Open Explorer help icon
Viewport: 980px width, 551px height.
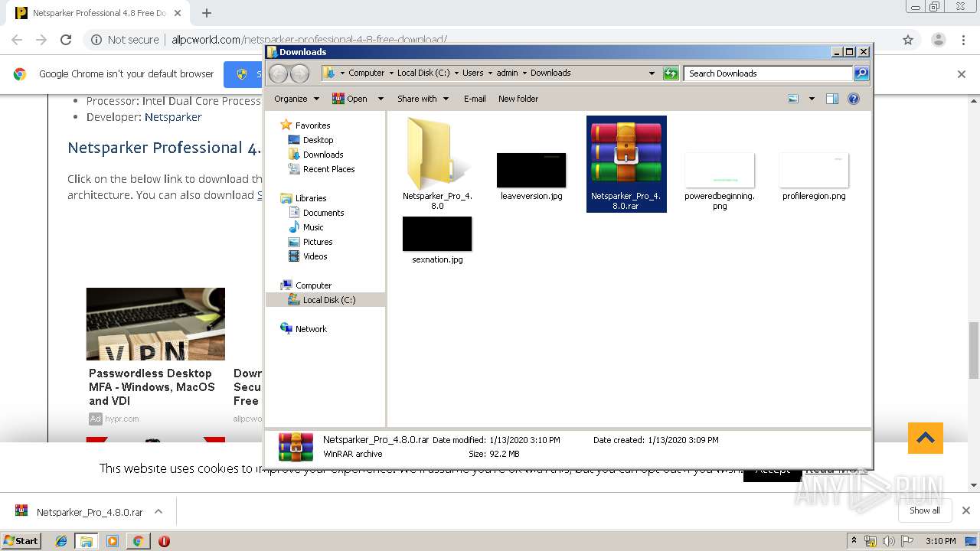coord(854,99)
